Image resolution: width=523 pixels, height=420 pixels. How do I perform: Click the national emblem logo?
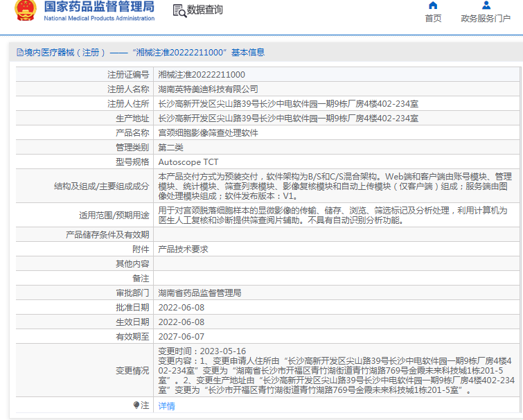point(26,10)
